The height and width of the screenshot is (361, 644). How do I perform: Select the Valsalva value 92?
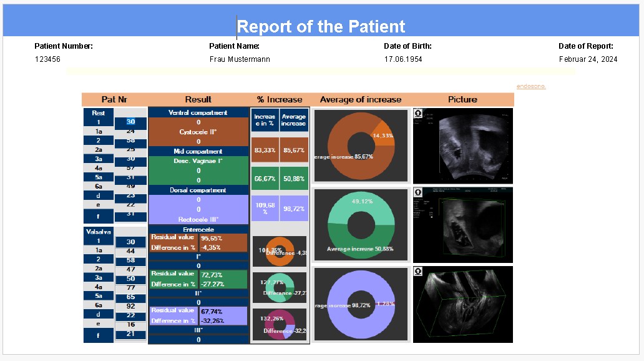130,306
